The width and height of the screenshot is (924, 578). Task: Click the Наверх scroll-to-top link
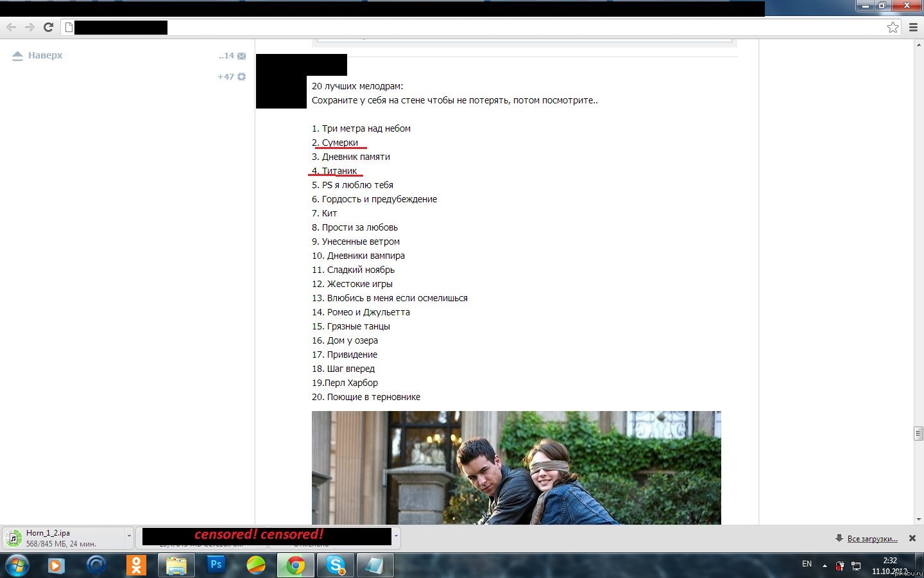pyautogui.click(x=45, y=55)
